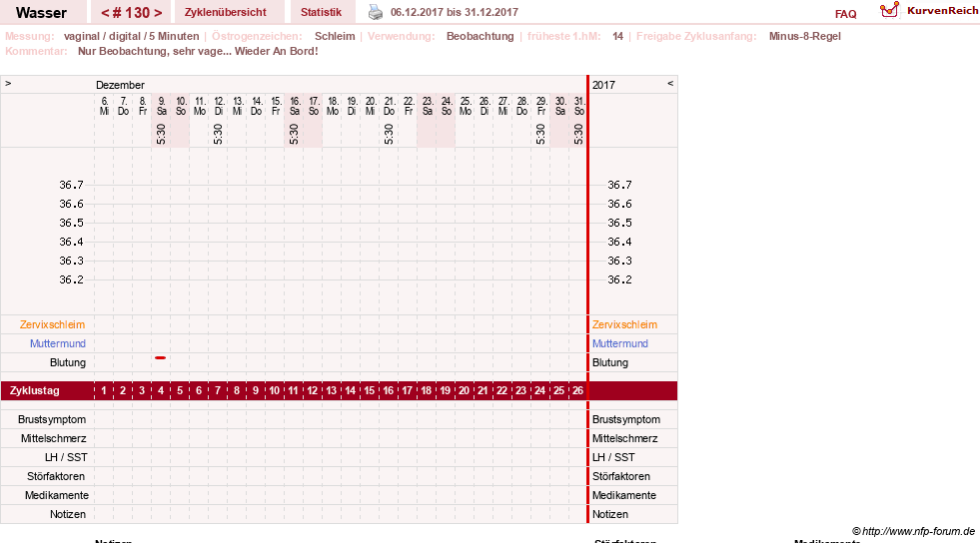Screen dimensions: 980x543
Task: Click the 5:30 time under 21. Do
Action: click(389, 134)
